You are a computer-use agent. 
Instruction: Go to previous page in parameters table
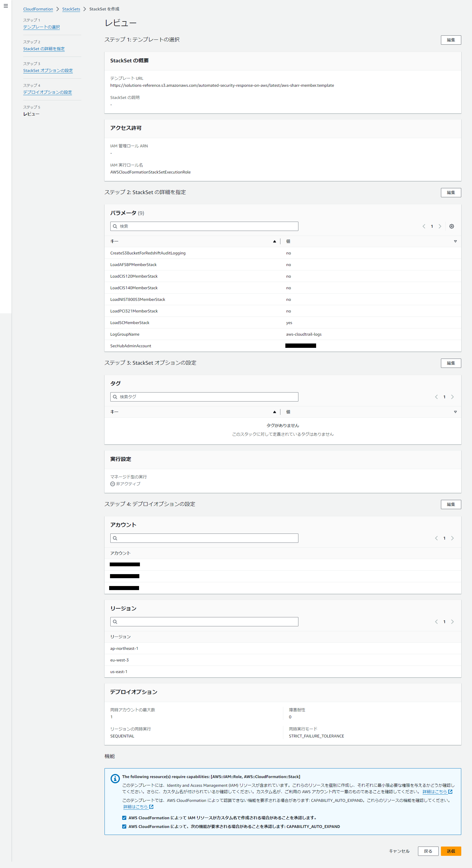tap(424, 227)
